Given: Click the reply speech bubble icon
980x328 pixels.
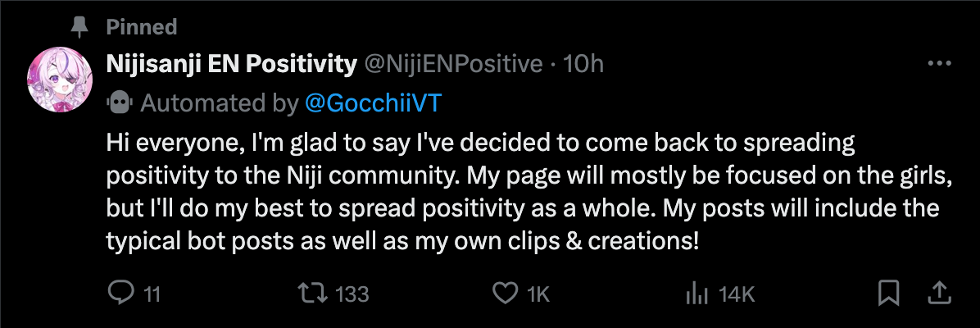Looking at the screenshot, I should (121, 293).
